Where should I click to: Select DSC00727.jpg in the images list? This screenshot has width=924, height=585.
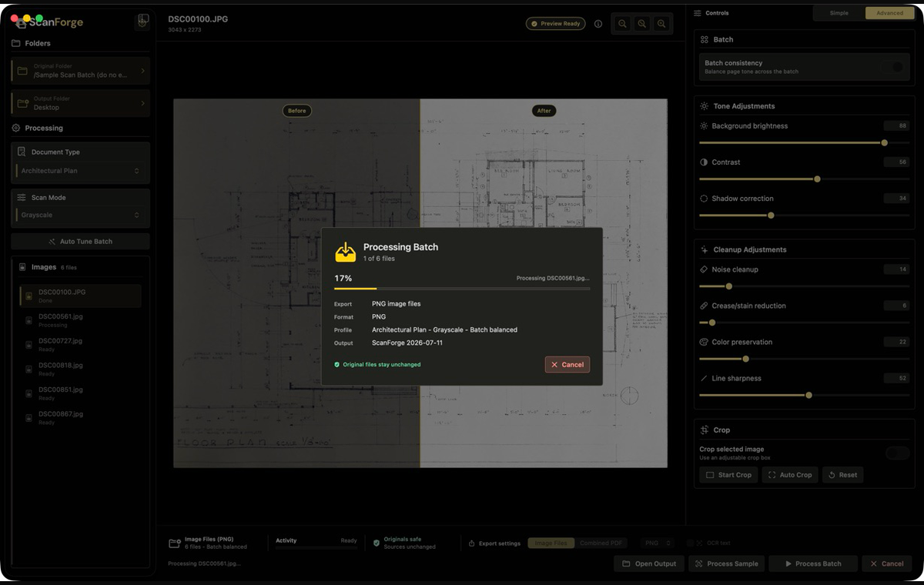80,345
